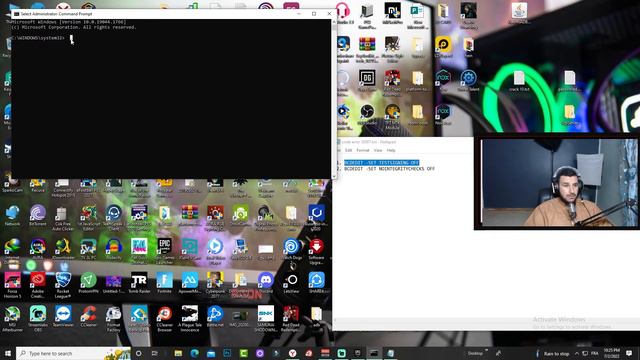
Task: Open the Audacity desktop shortcut
Action: pyautogui.click(x=113, y=249)
